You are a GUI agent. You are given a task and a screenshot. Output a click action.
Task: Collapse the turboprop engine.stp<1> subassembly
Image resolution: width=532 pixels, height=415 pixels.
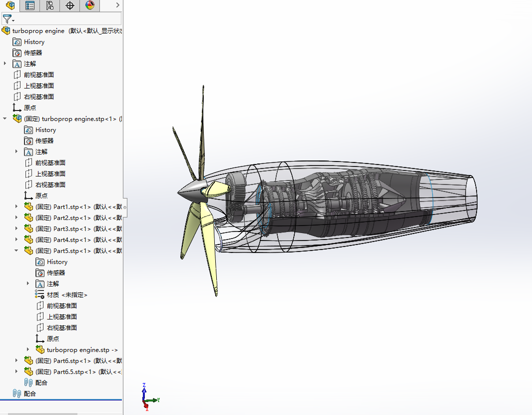pos(5,118)
